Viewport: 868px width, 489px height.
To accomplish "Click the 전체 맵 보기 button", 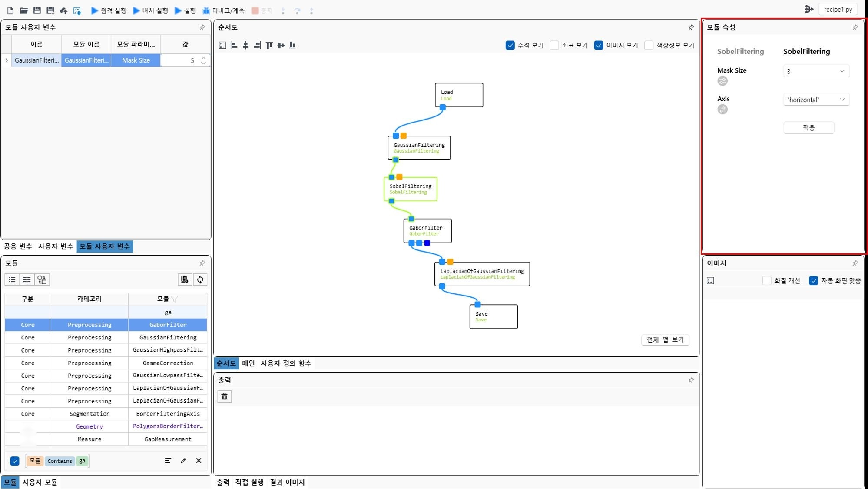I will click(x=665, y=339).
